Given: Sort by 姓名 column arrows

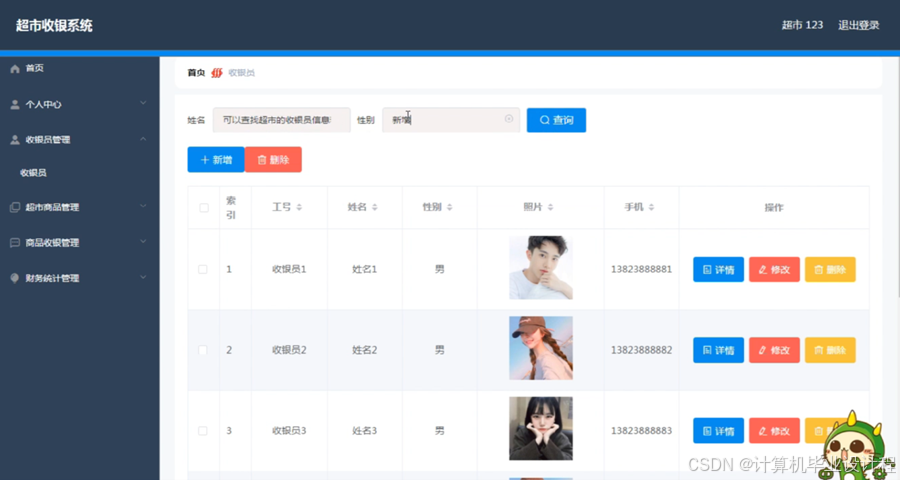Looking at the screenshot, I should coord(375,207).
